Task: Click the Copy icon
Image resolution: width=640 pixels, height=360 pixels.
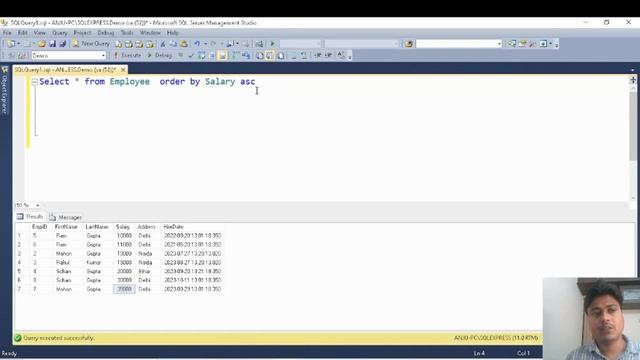Action: tap(173, 44)
